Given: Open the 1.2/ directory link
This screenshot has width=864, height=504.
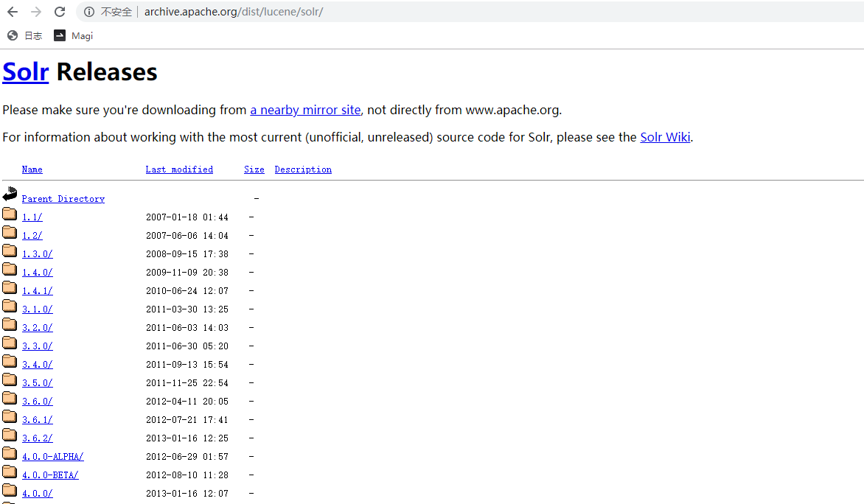Looking at the screenshot, I should [32, 236].
